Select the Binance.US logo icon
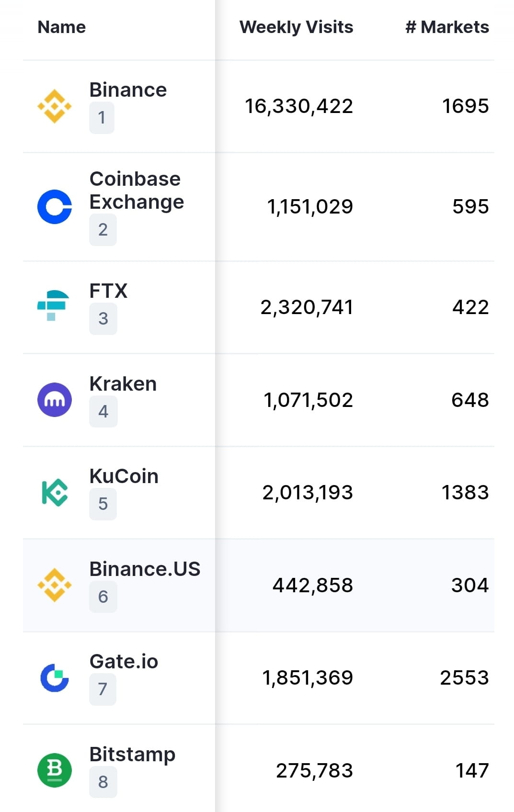The image size is (514, 812). pos(54,584)
